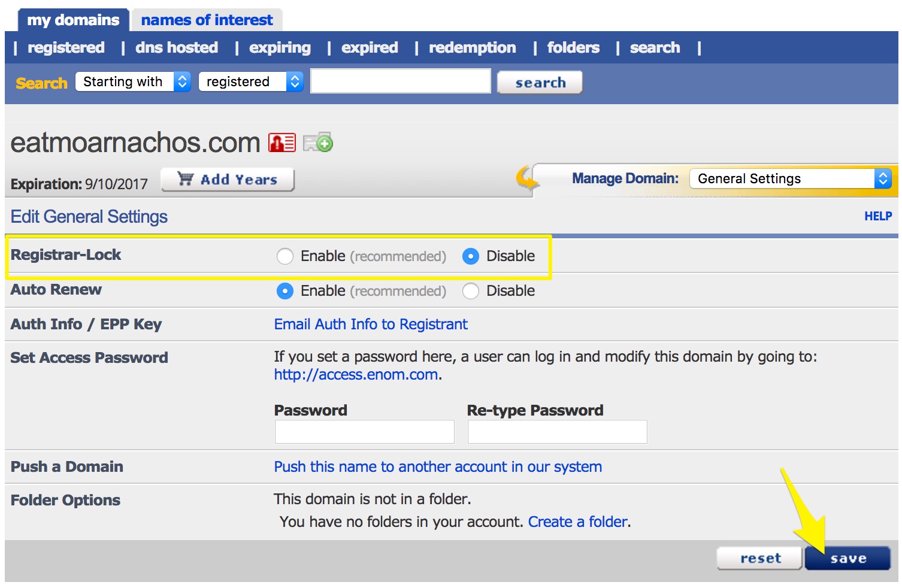
Task: Open the registered filter dropdown
Action: pyautogui.click(x=251, y=81)
